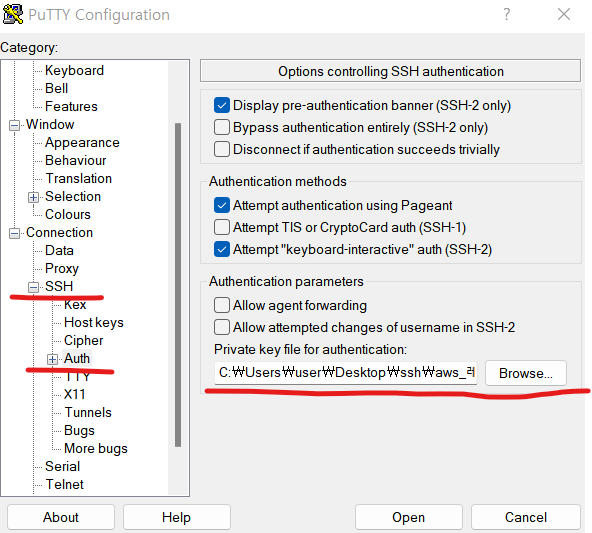Select Bugs under SSH

coord(79,430)
